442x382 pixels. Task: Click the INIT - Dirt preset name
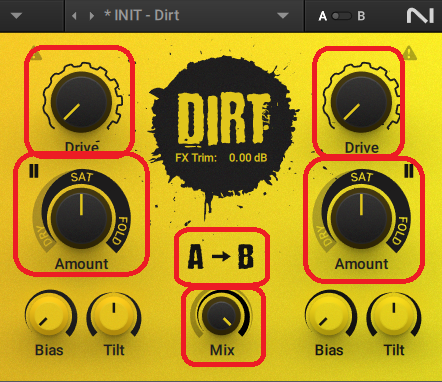[142, 15]
